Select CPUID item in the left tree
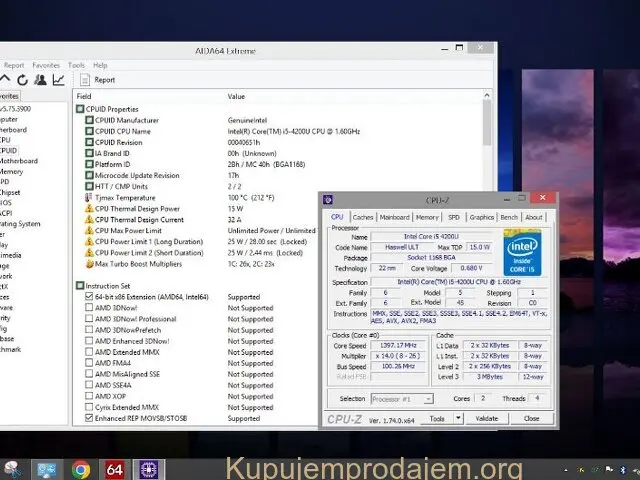 point(8,150)
